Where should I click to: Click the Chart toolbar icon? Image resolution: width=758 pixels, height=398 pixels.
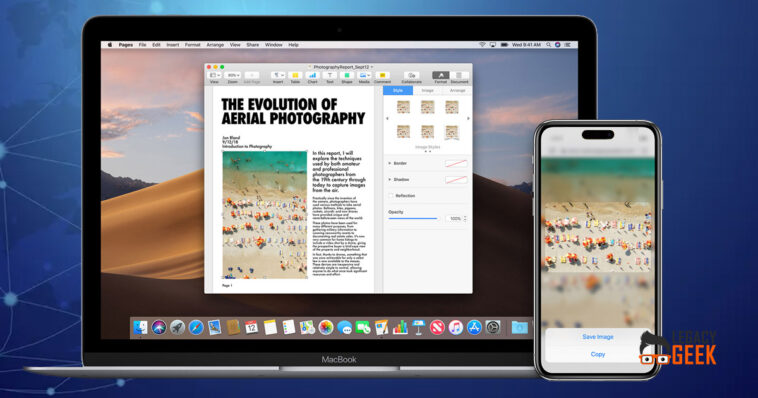[312, 75]
